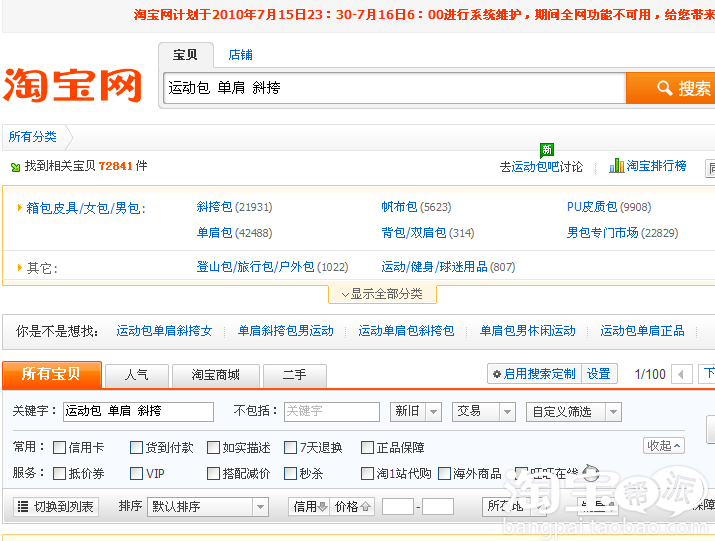Image resolution: width=715 pixels, height=541 pixels.
Task: Select the 淘宝商城 tab
Action: point(216,375)
